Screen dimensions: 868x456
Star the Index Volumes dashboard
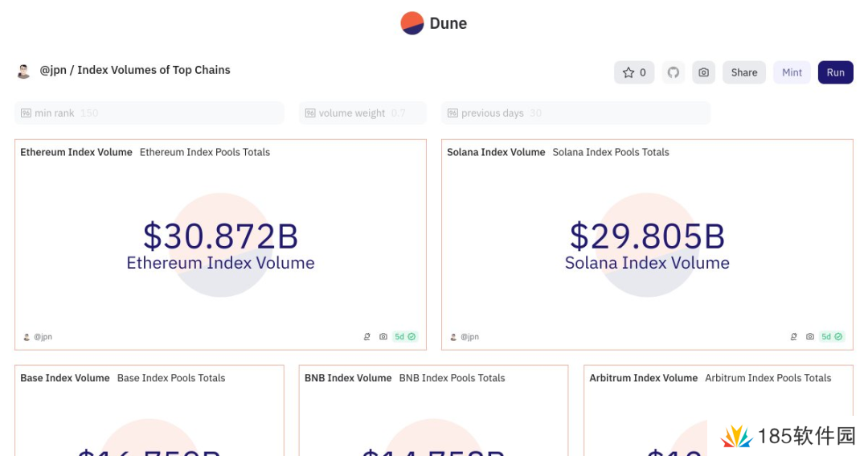click(x=634, y=72)
